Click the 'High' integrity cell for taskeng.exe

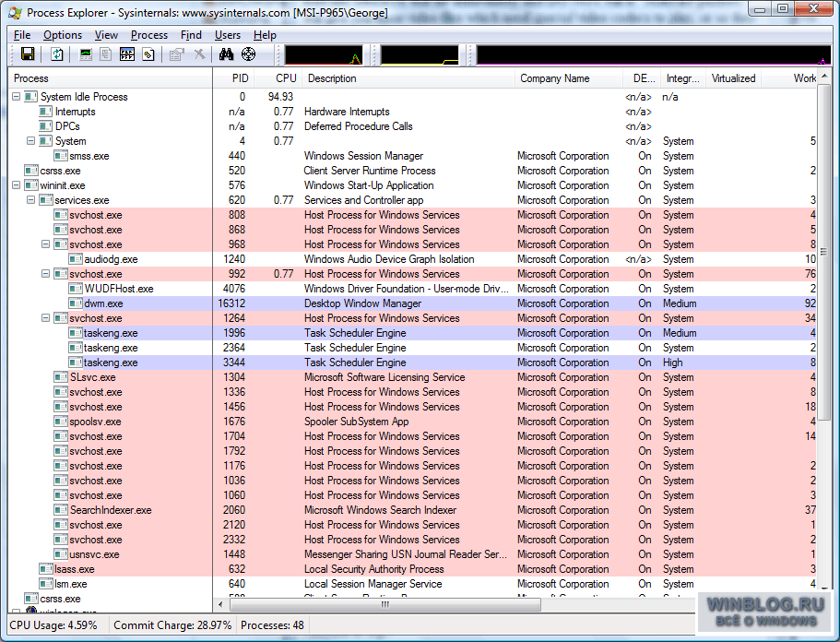[x=672, y=363]
